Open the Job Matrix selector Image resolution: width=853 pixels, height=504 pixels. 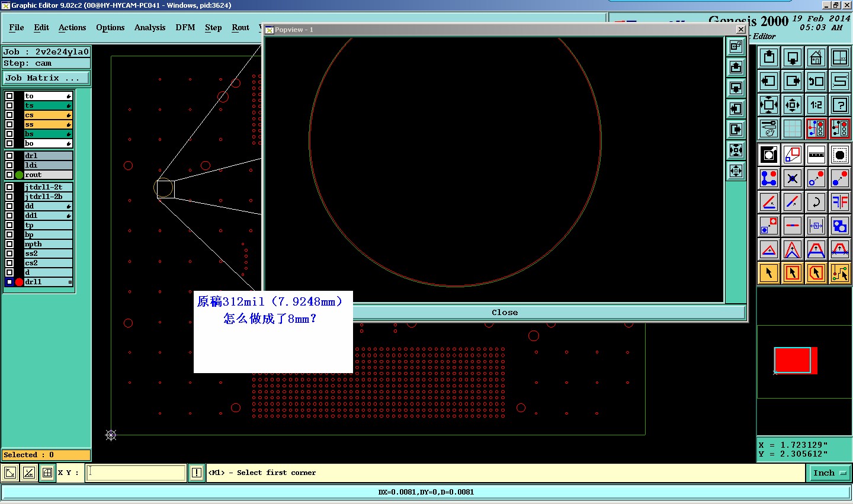pyautogui.click(x=46, y=78)
